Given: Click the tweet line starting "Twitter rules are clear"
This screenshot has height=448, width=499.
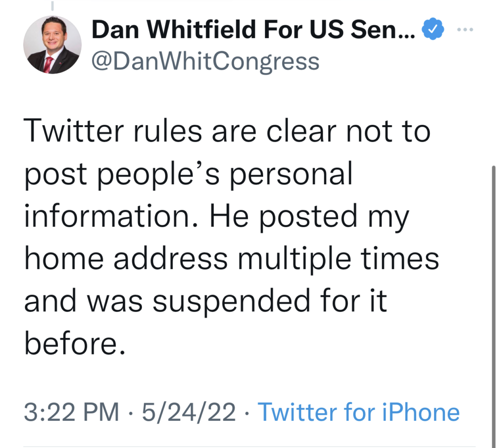Looking at the screenshot, I should pos(227,131).
